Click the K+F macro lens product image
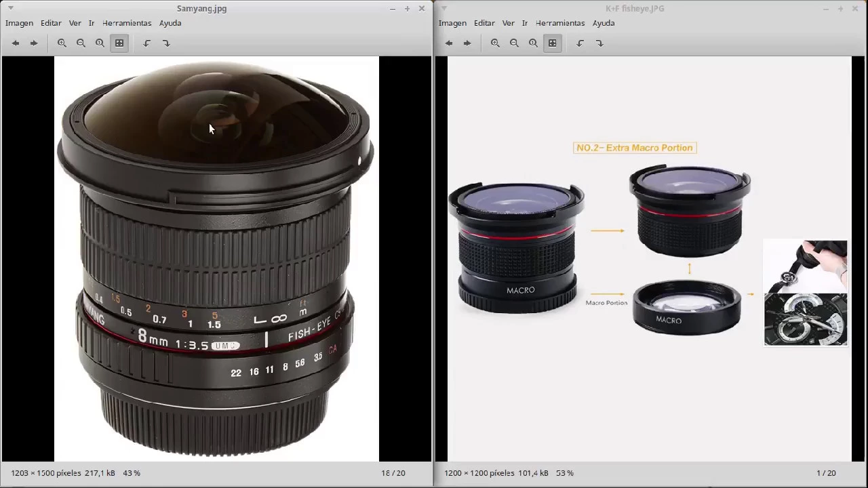This screenshot has height=488, width=868. pyautogui.click(x=649, y=258)
